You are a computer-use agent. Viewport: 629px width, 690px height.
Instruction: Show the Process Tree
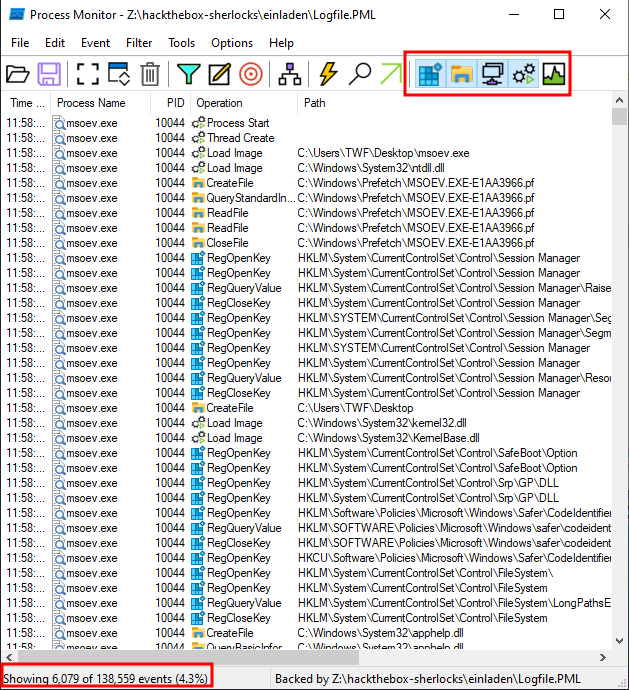pos(289,73)
